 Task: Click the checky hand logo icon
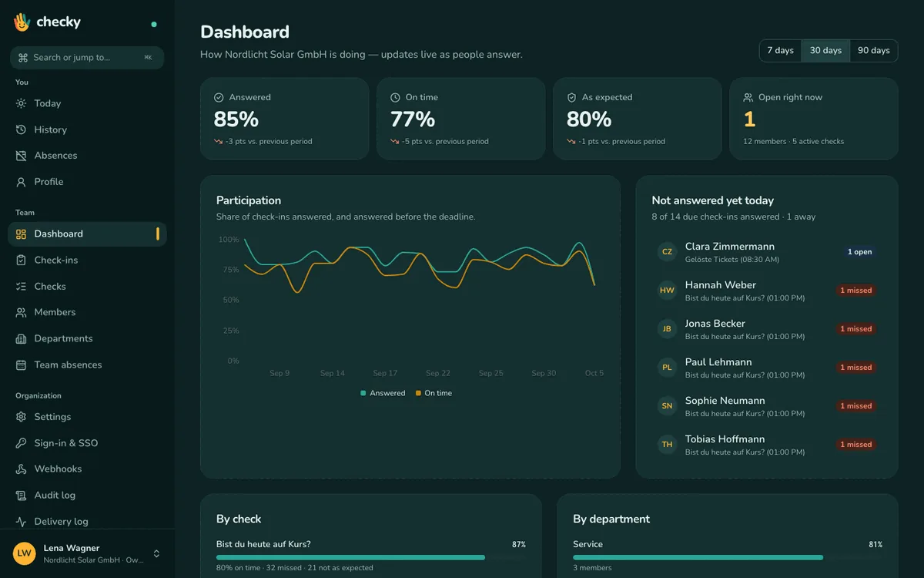pos(22,22)
